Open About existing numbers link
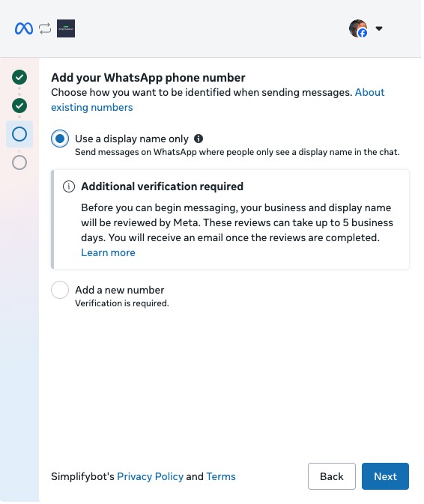This screenshot has height=504, width=424. coord(92,107)
